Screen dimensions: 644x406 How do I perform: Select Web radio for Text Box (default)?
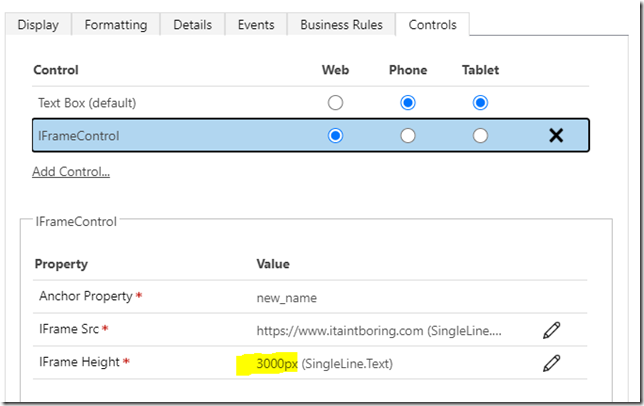click(335, 102)
